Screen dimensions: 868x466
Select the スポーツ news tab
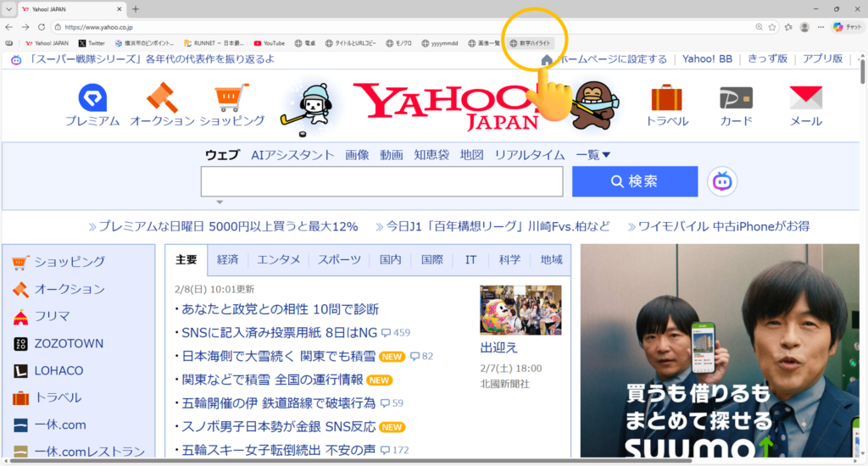(339, 260)
